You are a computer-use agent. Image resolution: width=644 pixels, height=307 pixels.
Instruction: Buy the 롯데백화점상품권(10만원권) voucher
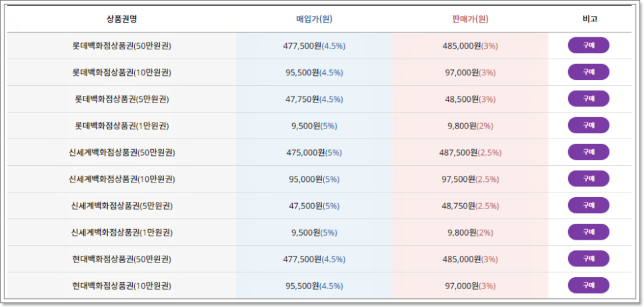tap(588, 72)
